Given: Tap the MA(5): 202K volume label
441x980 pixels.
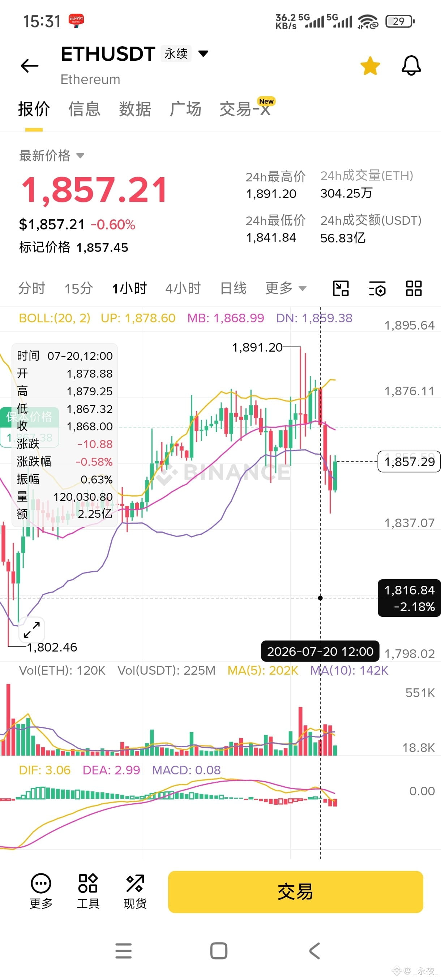Looking at the screenshot, I should coord(262,670).
